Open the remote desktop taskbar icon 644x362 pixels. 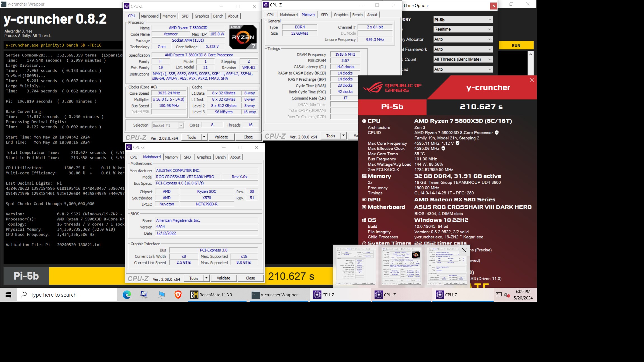tap(161, 295)
